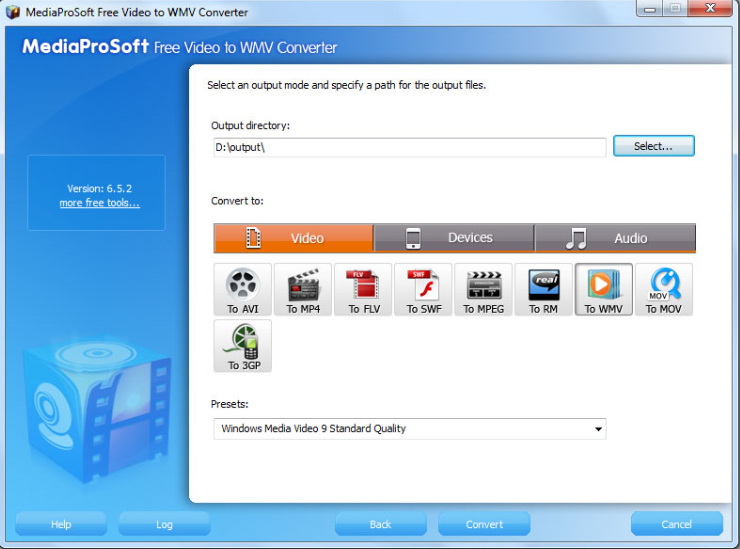Choose the To WMV format icon

604,289
